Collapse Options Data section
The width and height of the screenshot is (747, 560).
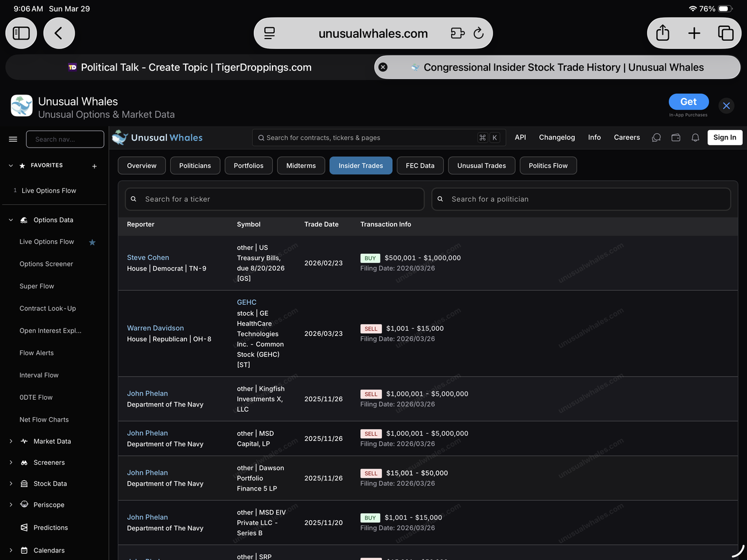pyautogui.click(x=11, y=220)
